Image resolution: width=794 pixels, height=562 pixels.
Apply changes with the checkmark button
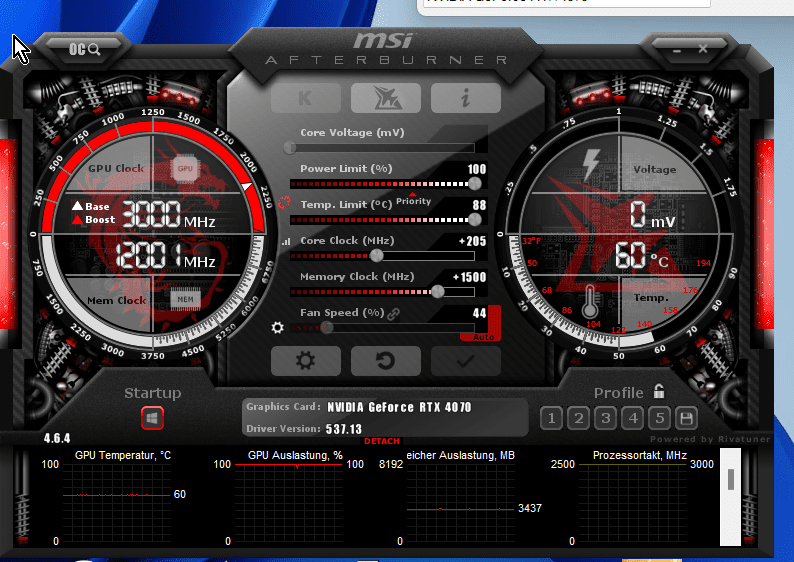[466, 361]
